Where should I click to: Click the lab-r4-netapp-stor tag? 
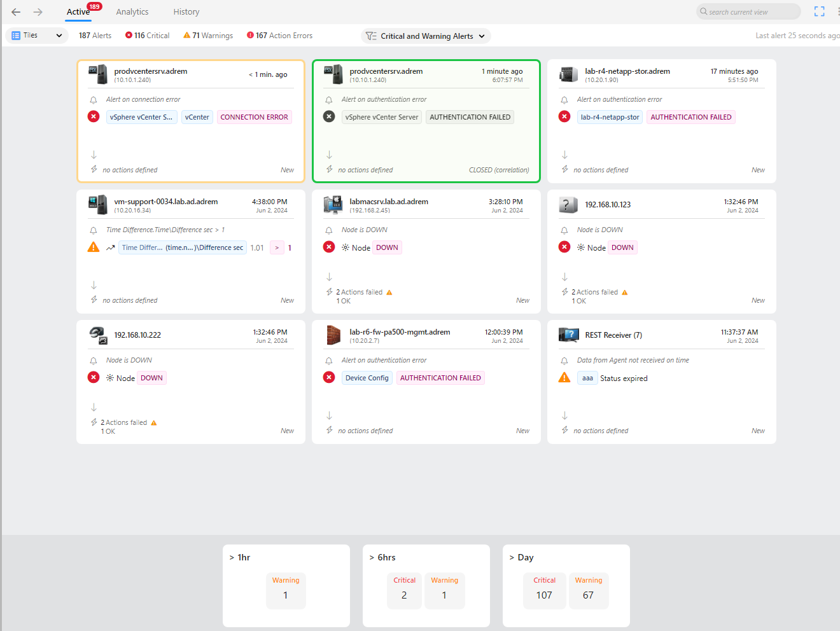click(x=610, y=117)
